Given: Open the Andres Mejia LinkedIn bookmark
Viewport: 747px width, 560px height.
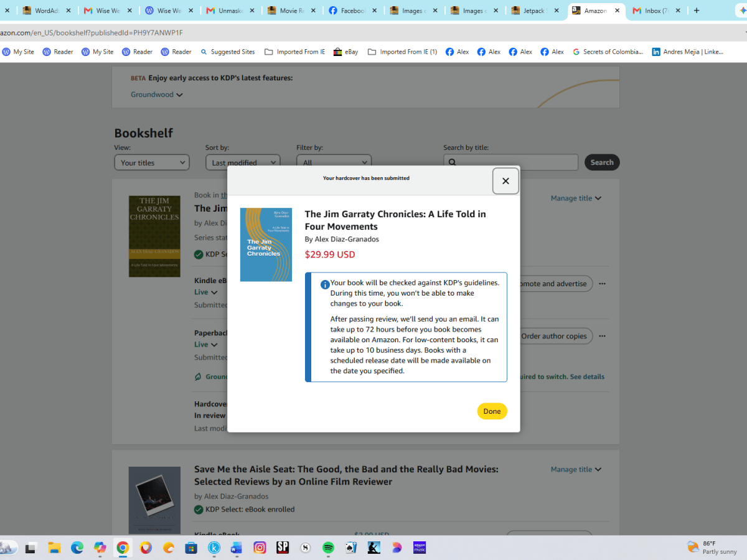Looking at the screenshot, I should (x=687, y=52).
